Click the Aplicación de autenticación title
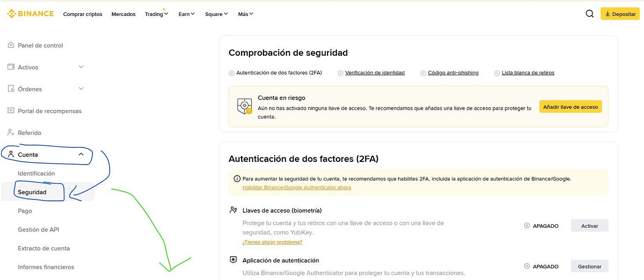 click(x=281, y=261)
